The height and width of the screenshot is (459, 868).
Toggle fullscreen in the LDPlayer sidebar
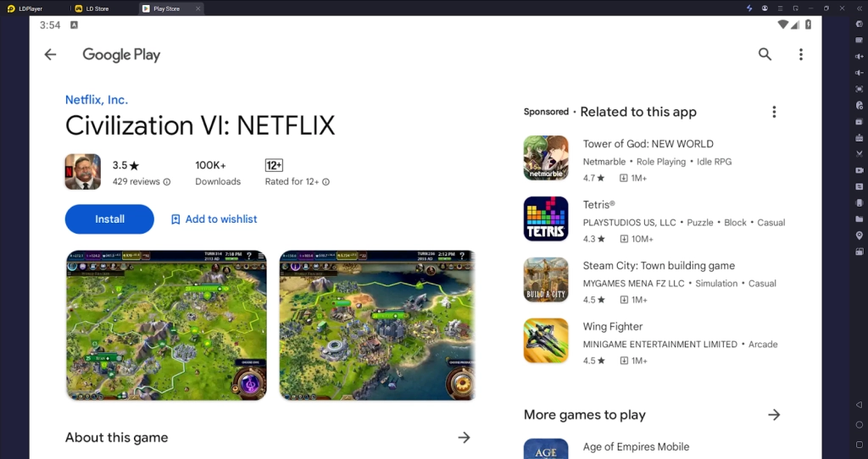point(860,89)
